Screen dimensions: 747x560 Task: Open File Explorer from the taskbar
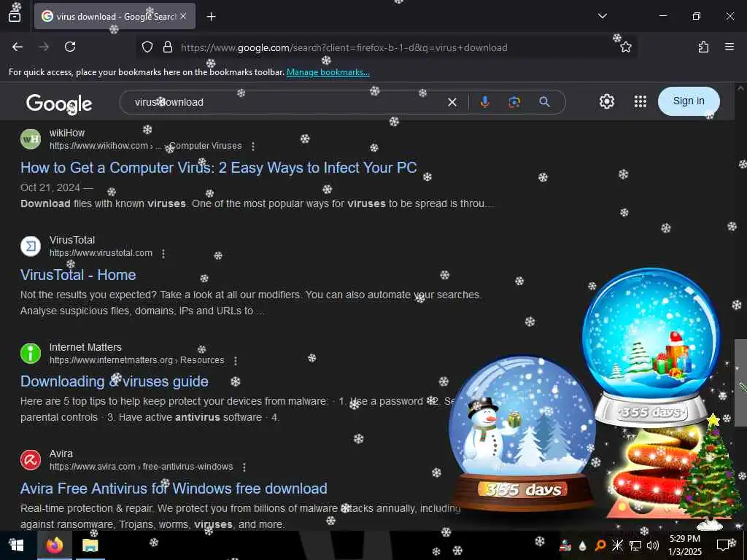point(90,545)
